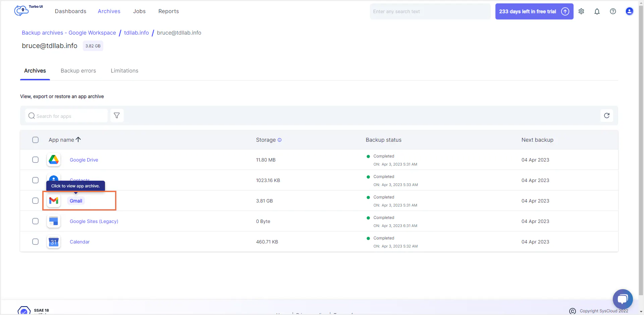Check the Calendar row checkbox

point(35,242)
